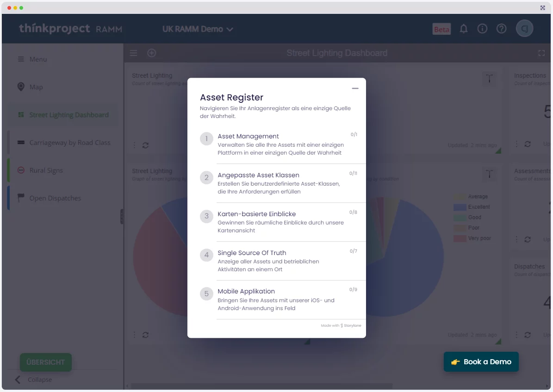
Task: Enter fullscreen with the expand icon
Action: (x=541, y=53)
